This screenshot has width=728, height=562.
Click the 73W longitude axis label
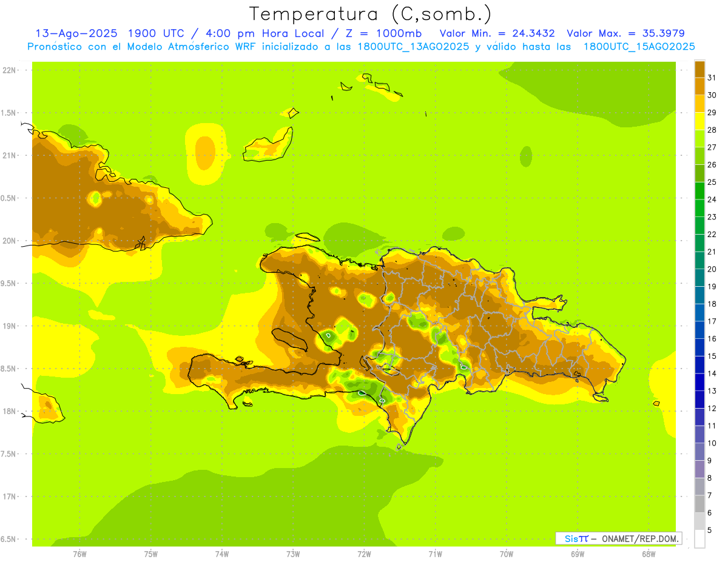point(293,554)
